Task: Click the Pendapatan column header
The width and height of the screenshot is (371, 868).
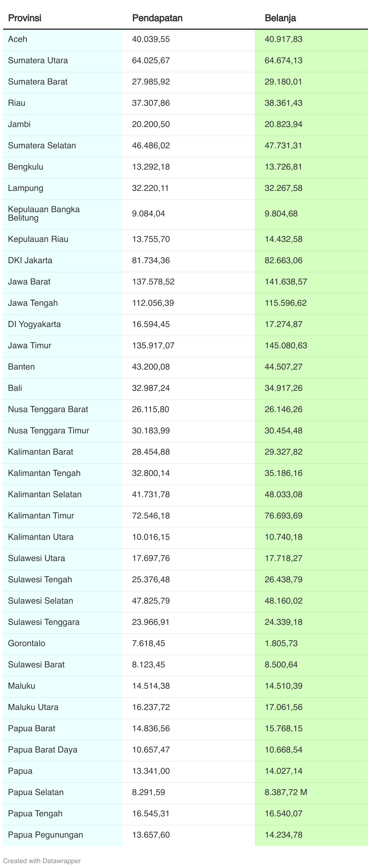Action: point(157,18)
